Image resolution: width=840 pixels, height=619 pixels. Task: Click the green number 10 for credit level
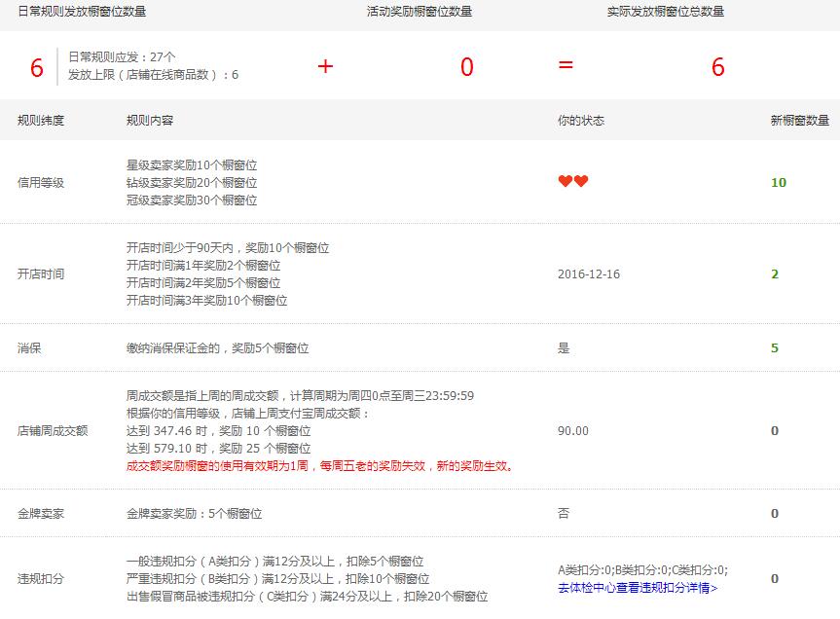pos(778,183)
